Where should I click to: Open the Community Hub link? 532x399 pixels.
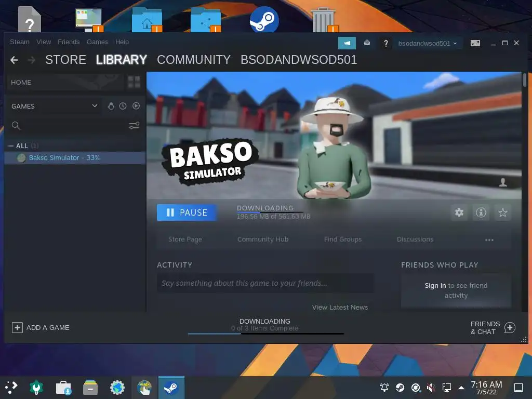tap(263, 239)
